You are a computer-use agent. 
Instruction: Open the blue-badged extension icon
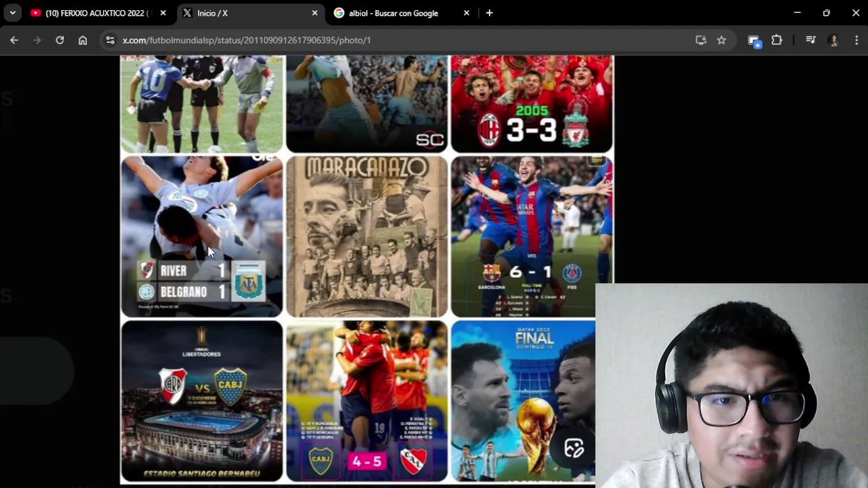tap(754, 41)
